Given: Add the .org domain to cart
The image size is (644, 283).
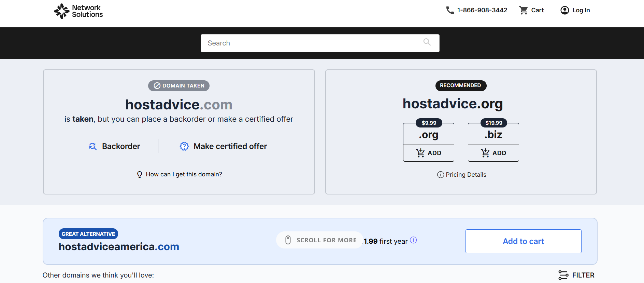Looking at the screenshot, I should 429,153.
